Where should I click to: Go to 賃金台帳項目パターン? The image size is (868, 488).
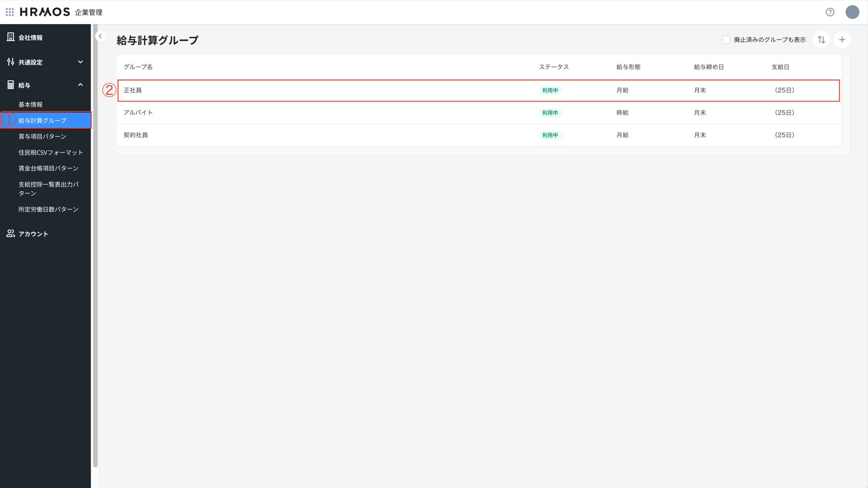tap(48, 168)
